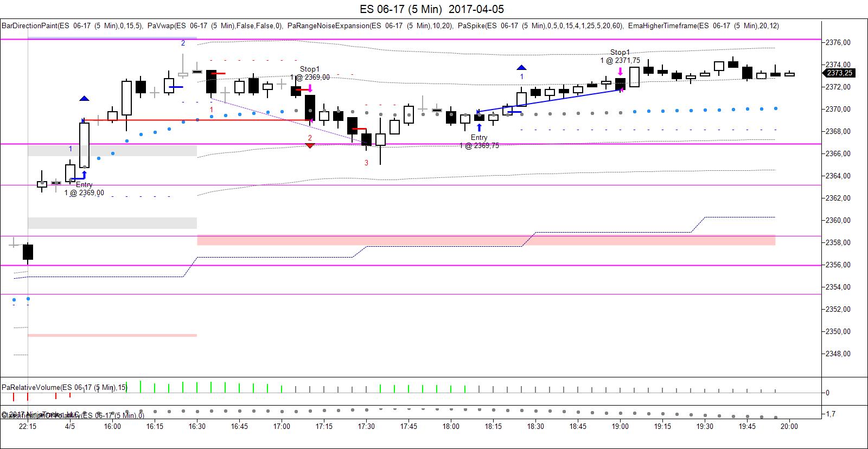Select the PaRangeNoiseExpansion indicator label
The height and width of the screenshot is (449, 868).
370,25
